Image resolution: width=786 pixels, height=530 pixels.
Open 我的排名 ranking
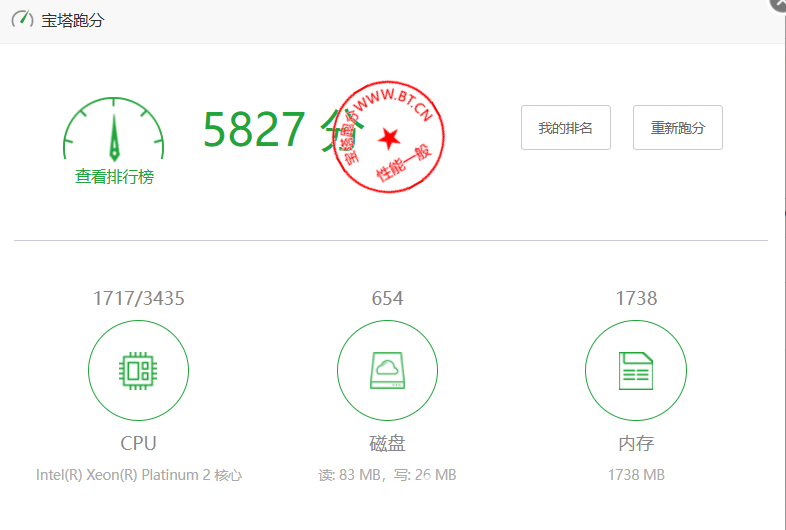pos(565,128)
